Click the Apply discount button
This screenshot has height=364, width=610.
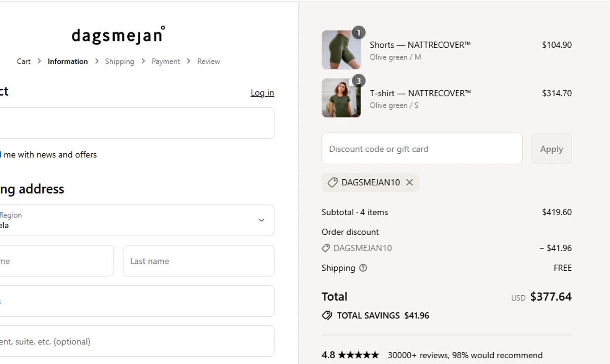[551, 149]
